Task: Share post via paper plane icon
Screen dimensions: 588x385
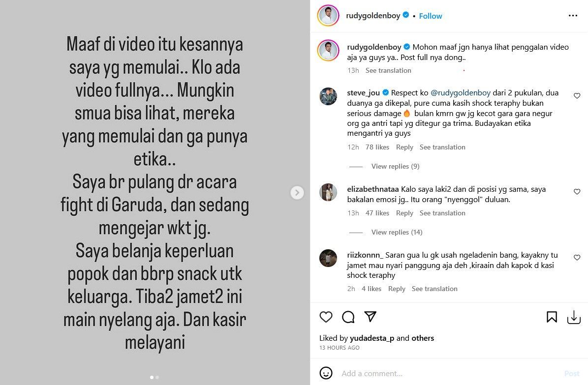Action: click(370, 317)
